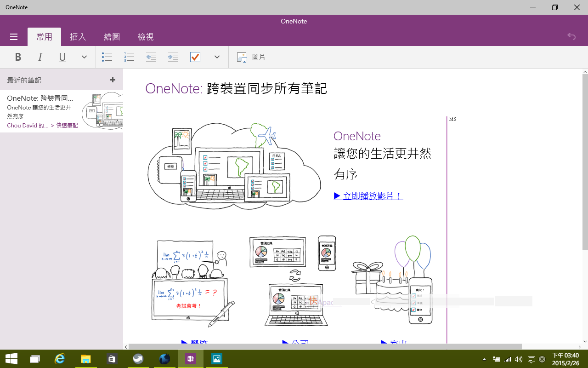The height and width of the screenshot is (368, 588).
Task: Click the 立即播放影片 link
Action: 368,196
